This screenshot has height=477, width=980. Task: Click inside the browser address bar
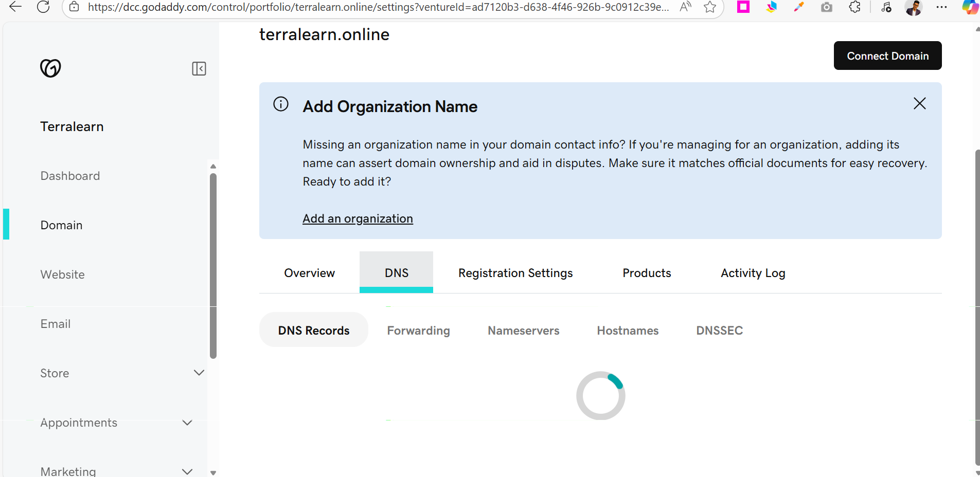pyautogui.click(x=360, y=7)
